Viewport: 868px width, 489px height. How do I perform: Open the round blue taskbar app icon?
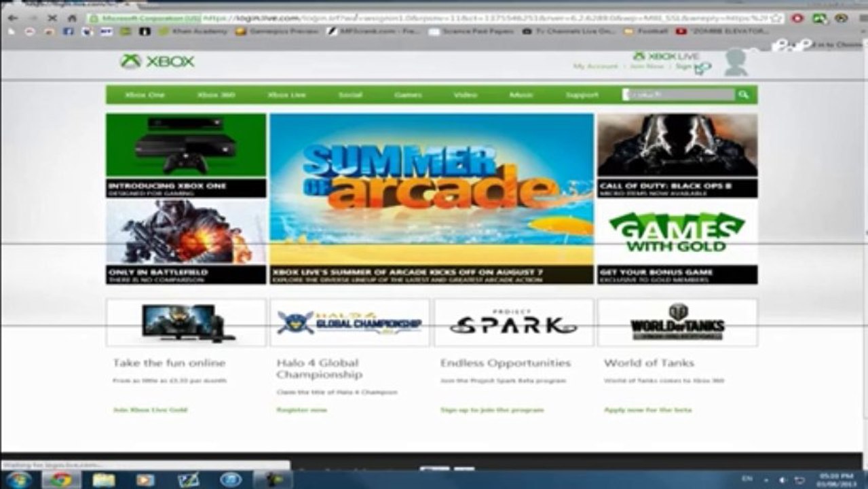(x=230, y=479)
